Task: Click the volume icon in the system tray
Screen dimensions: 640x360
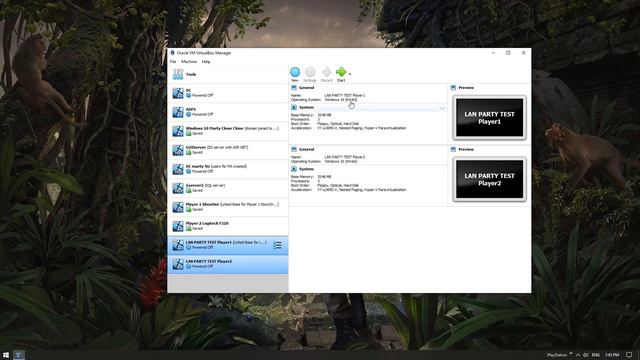Action: click(x=586, y=355)
